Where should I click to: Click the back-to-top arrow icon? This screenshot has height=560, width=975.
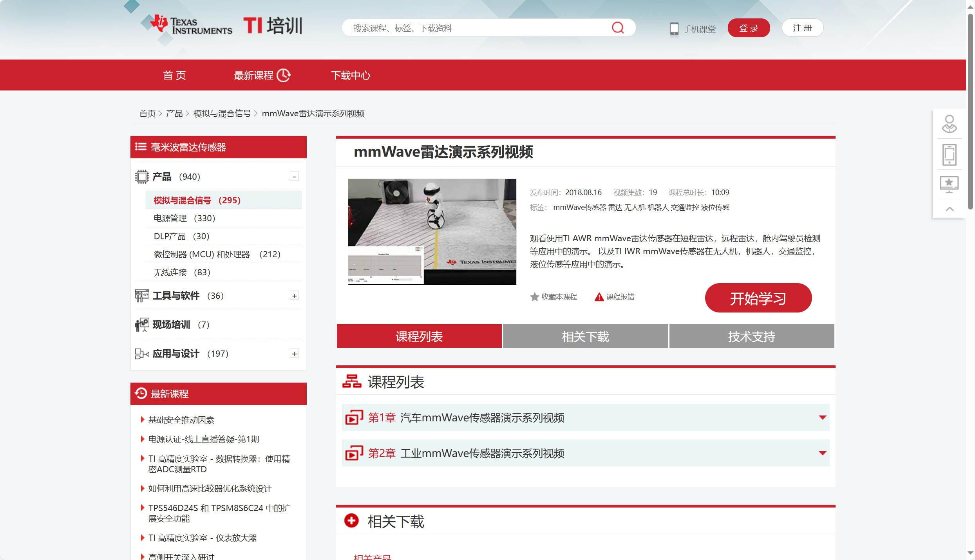pyautogui.click(x=950, y=209)
